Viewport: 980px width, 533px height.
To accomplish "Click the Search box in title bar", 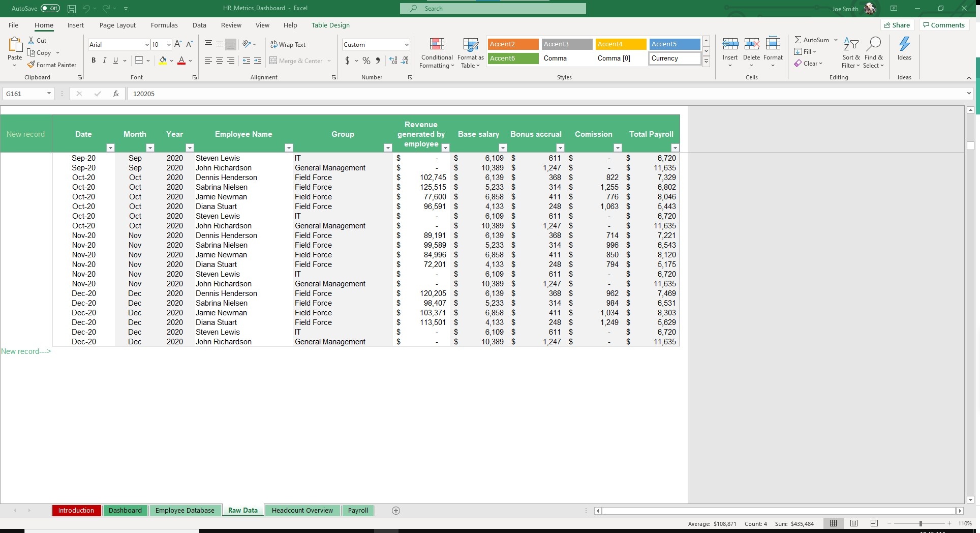I will 493,9.
